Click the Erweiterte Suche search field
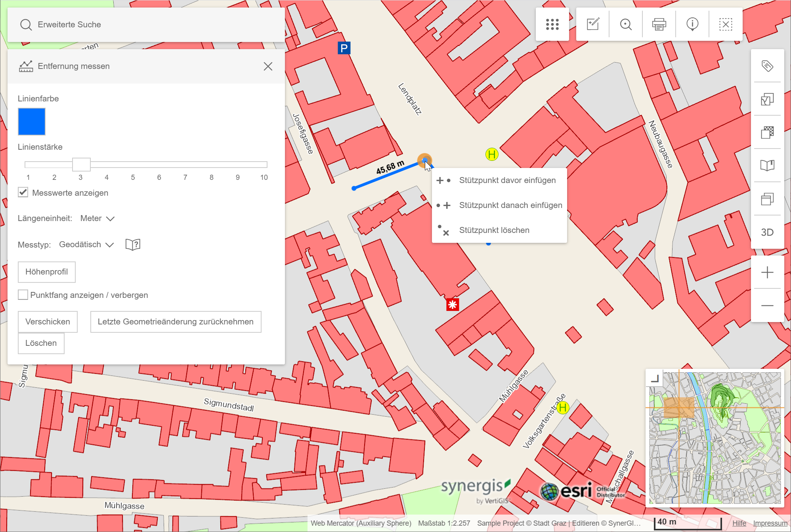 tap(146, 25)
